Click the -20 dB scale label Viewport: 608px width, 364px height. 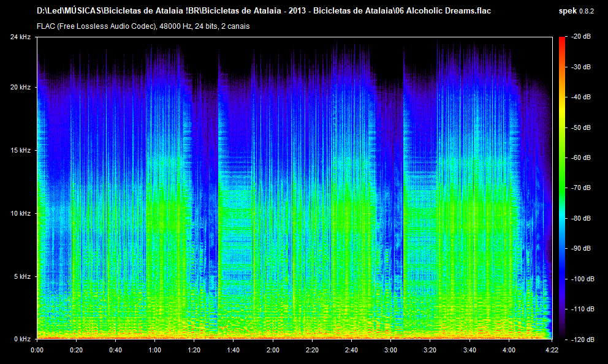581,36
